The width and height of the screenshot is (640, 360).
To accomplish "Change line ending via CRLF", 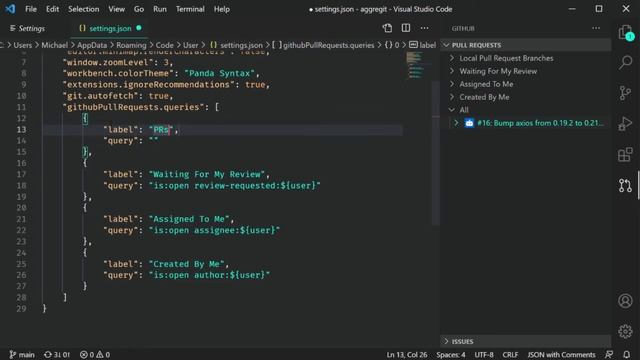I will coord(510,355).
